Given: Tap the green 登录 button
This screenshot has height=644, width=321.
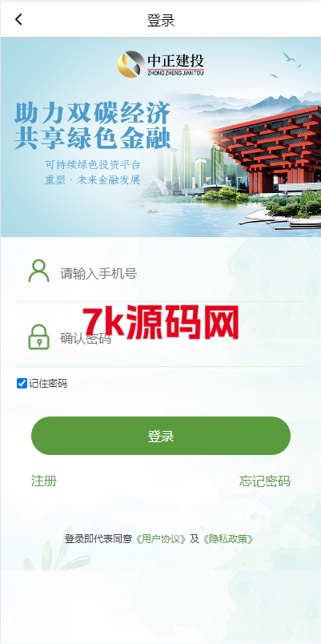Looking at the screenshot, I should (161, 436).
